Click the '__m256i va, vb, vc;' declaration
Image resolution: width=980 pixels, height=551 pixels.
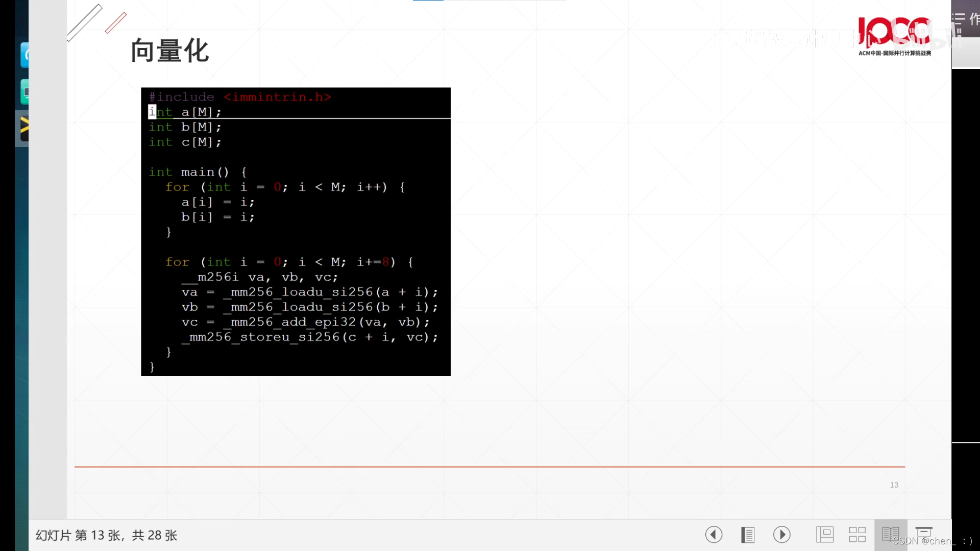pyautogui.click(x=260, y=277)
